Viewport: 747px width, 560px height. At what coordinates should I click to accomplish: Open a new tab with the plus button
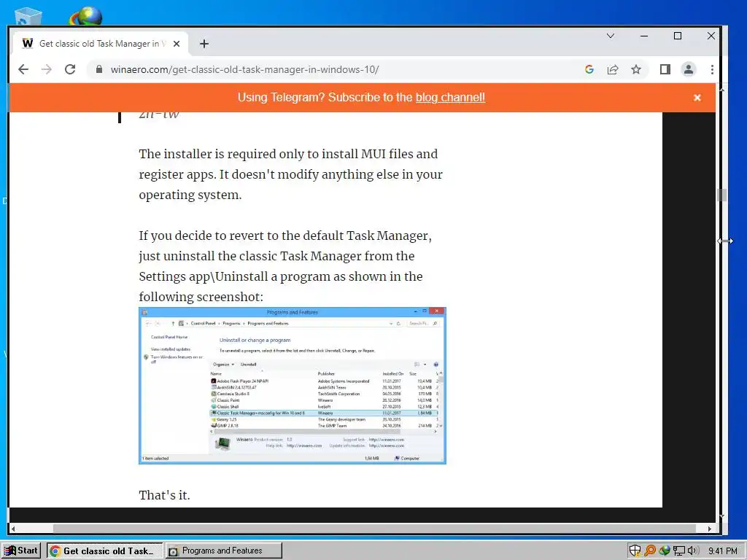coord(204,44)
